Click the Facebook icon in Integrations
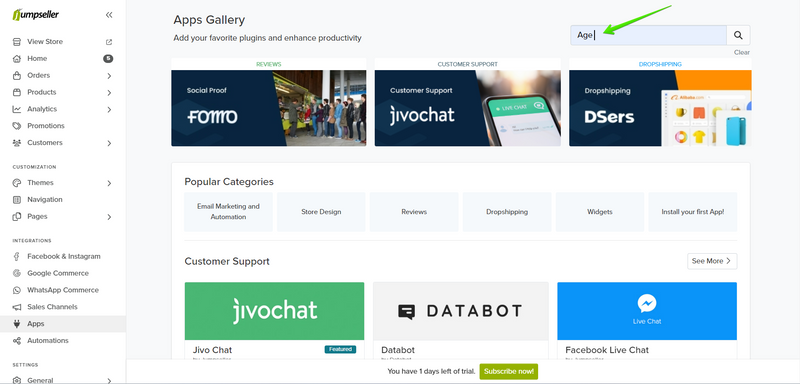Viewport: 800px width, 384px height. click(17, 257)
